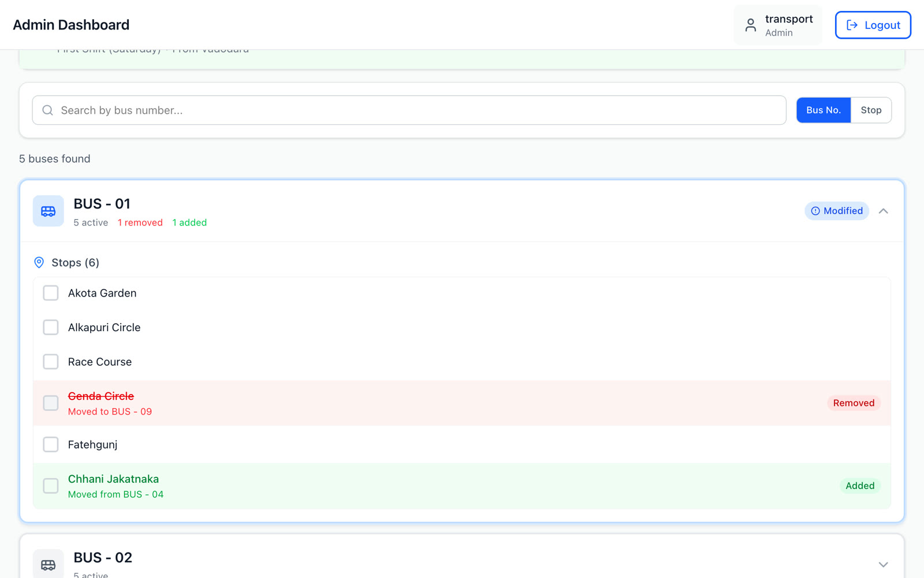Select the Chhani Jakatnaka checkbox
Screen dimensions: 924x578
pyautogui.click(x=51, y=486)
